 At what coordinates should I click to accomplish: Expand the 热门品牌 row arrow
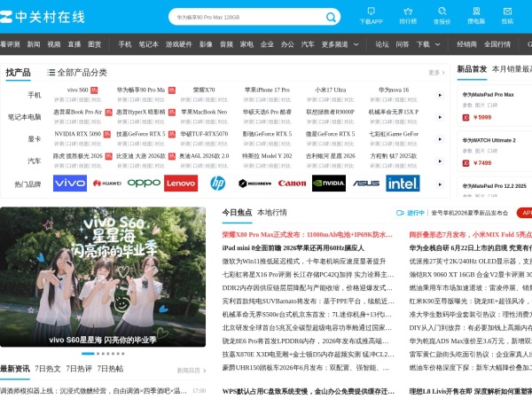(x=440, y=184)
